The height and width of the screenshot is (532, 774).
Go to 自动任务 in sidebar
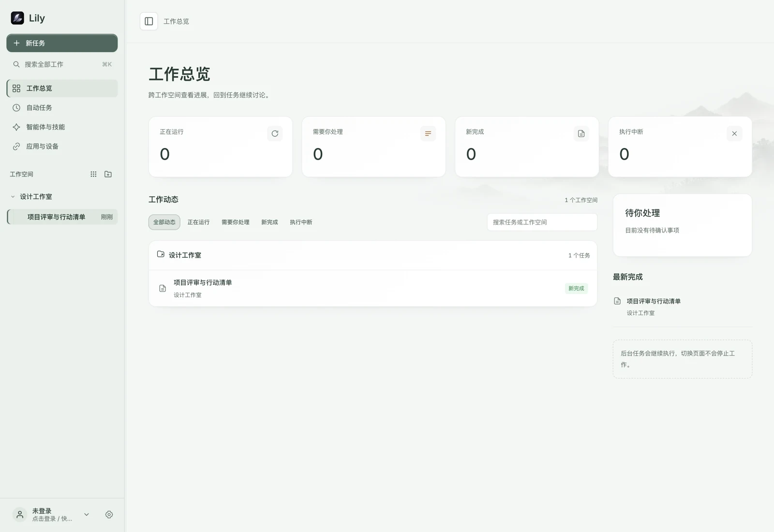click(62, 108)
